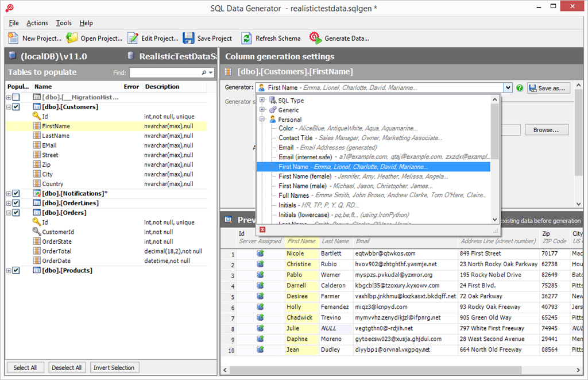The image size is (588, 380).
Task: Click the green help icon beside Generator
Action: (520, 88)
